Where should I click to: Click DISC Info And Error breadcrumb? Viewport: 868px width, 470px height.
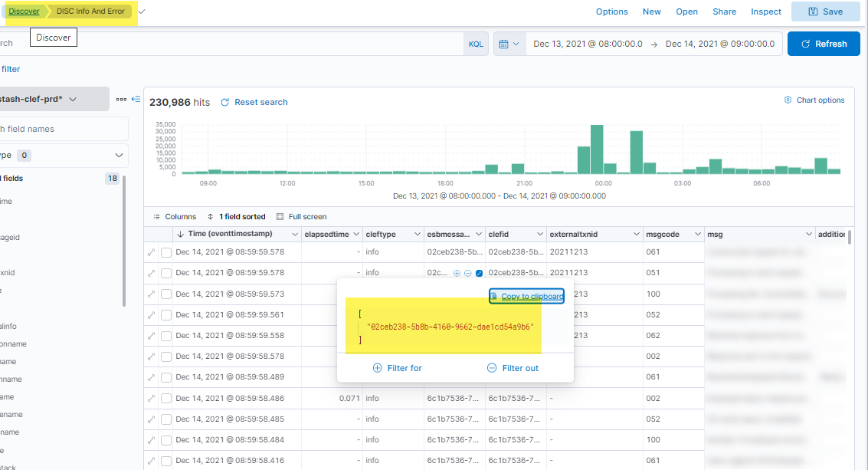pyautogui.click(x=90, y=11)
